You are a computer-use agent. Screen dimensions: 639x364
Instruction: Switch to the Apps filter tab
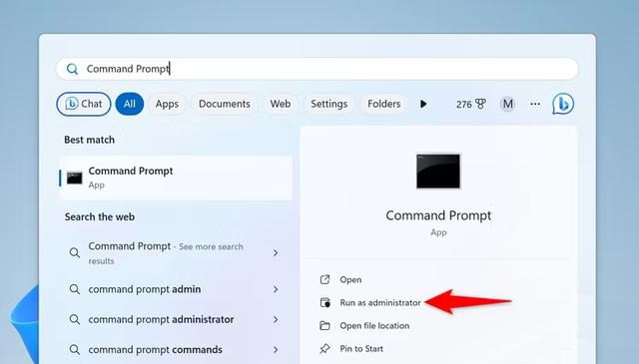pos(167,104)
